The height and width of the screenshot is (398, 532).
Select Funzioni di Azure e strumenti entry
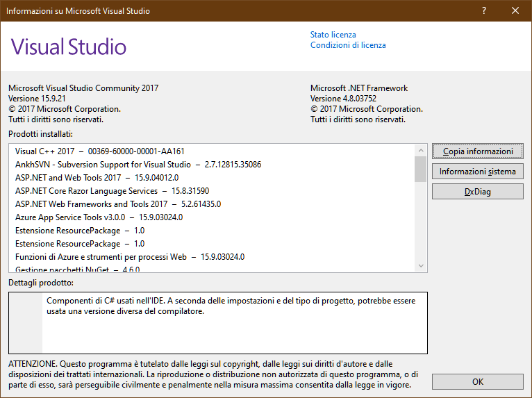pyautogui.click(x=130, y=257)
